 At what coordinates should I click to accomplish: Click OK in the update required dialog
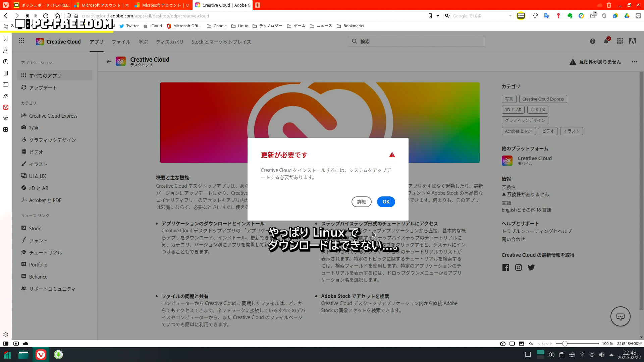tap(386, 202)
